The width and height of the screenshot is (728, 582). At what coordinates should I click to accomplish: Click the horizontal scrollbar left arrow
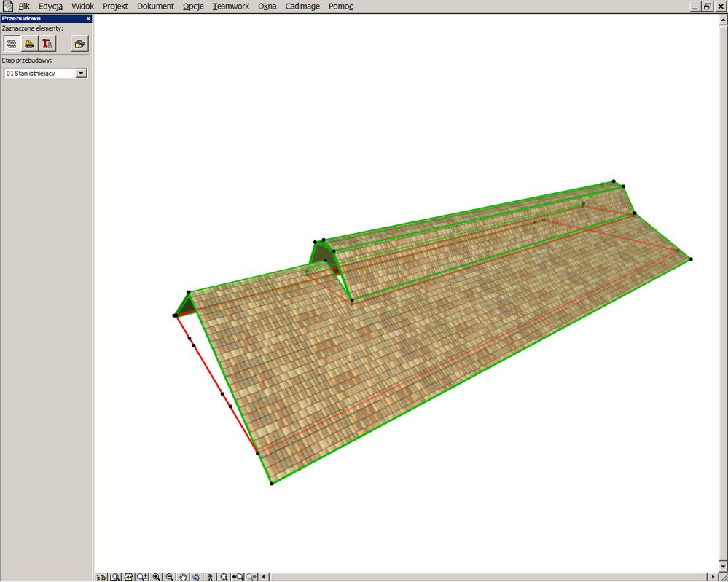click(x=264, y=577)
